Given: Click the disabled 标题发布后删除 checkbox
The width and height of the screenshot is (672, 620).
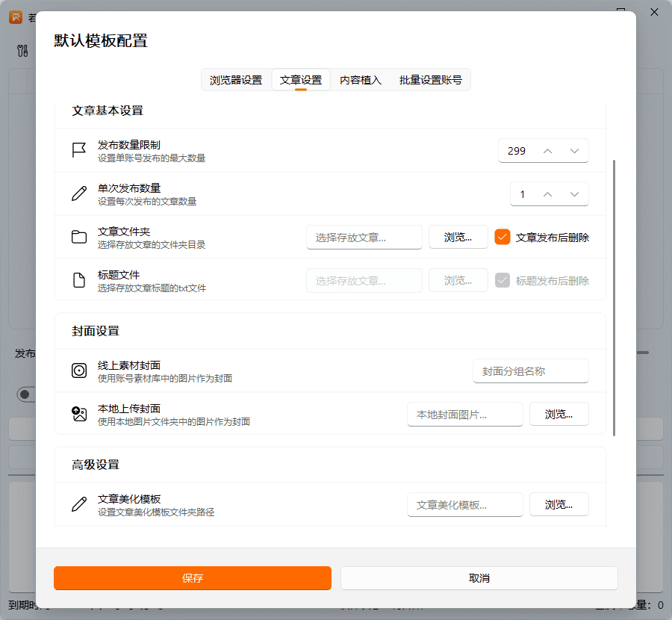Looking at the screenshot, I should tap(503, 280).
